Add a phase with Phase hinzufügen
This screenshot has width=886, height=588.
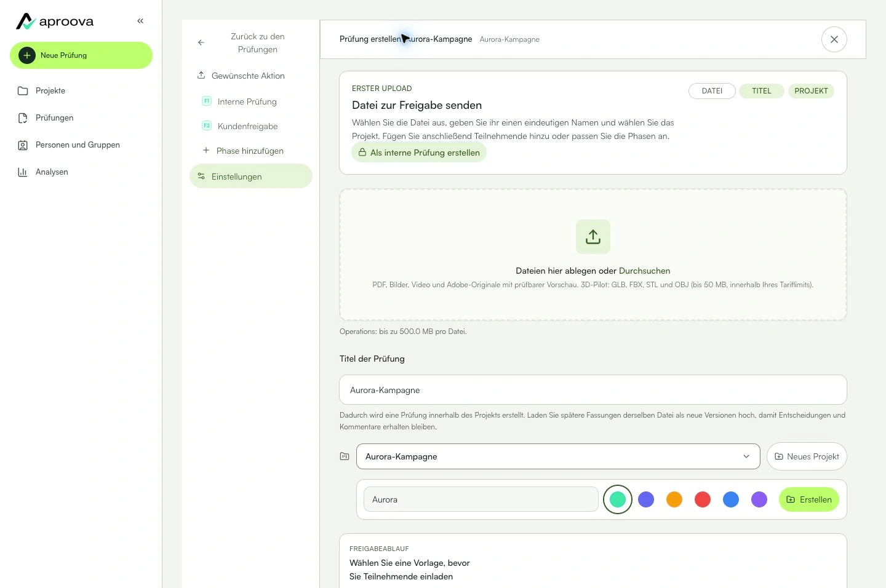point(251,151)
